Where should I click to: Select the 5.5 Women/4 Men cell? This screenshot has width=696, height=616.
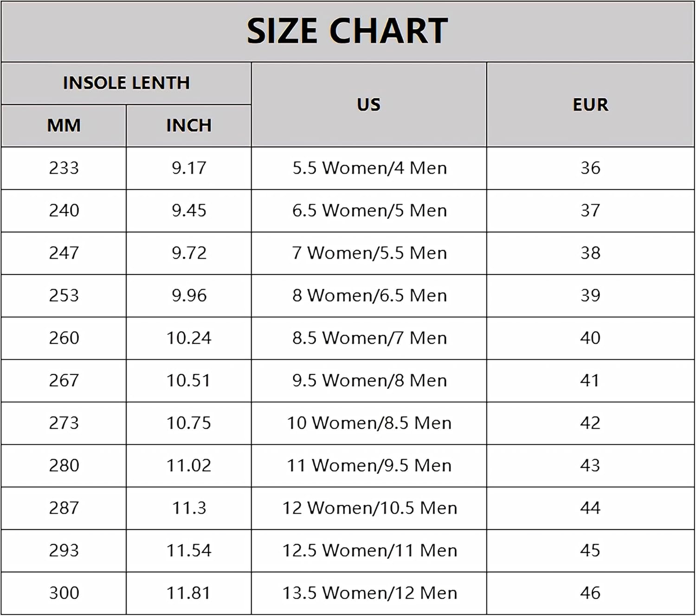pos(369,168)
